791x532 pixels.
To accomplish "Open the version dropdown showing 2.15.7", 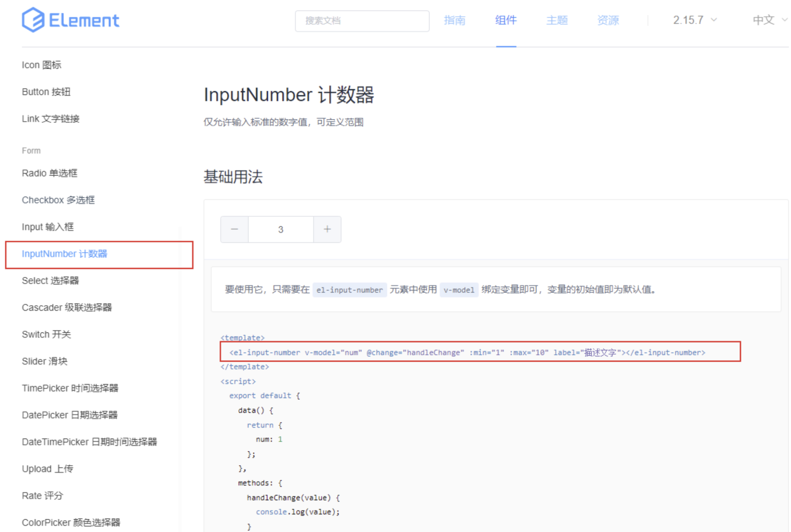I will 689,20.
